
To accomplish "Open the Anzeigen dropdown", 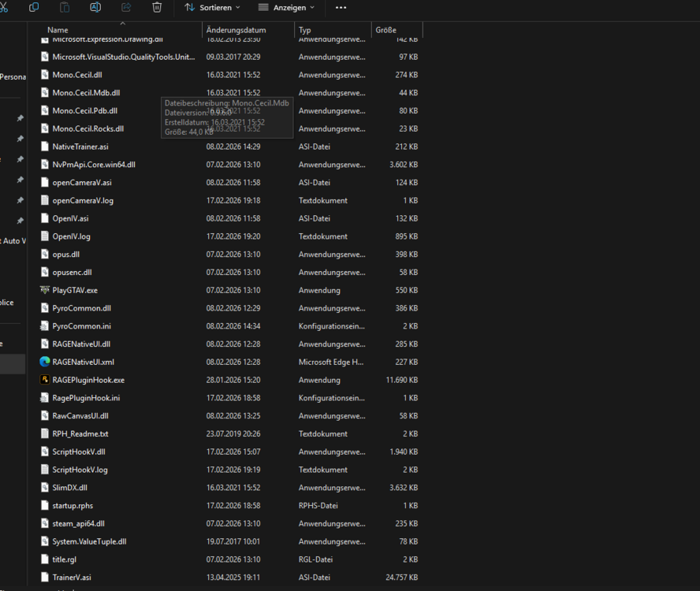I will point(284,8).
